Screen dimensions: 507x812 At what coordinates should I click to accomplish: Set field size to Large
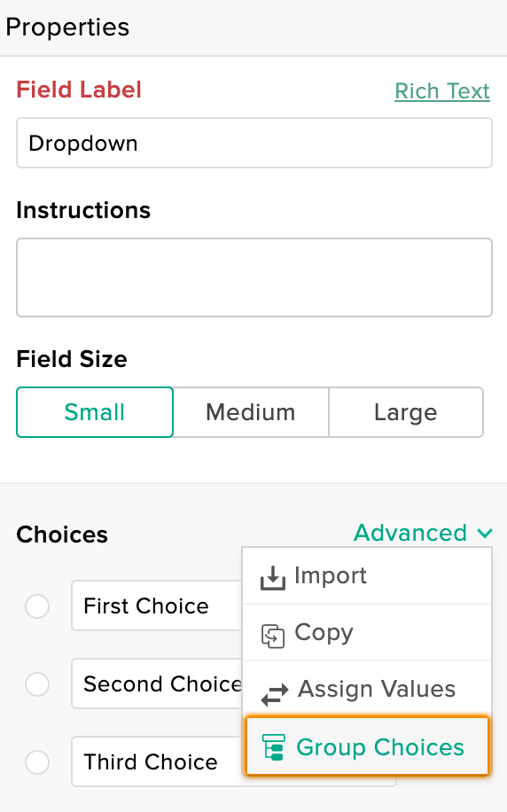pyautogui.click(x=406, y=412)
